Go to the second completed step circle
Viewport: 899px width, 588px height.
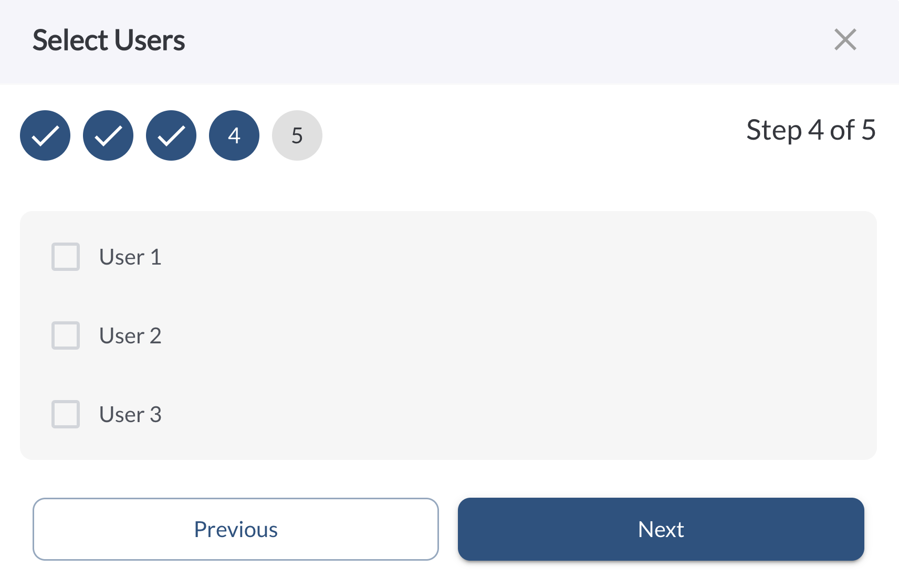[x=108, y=135]
